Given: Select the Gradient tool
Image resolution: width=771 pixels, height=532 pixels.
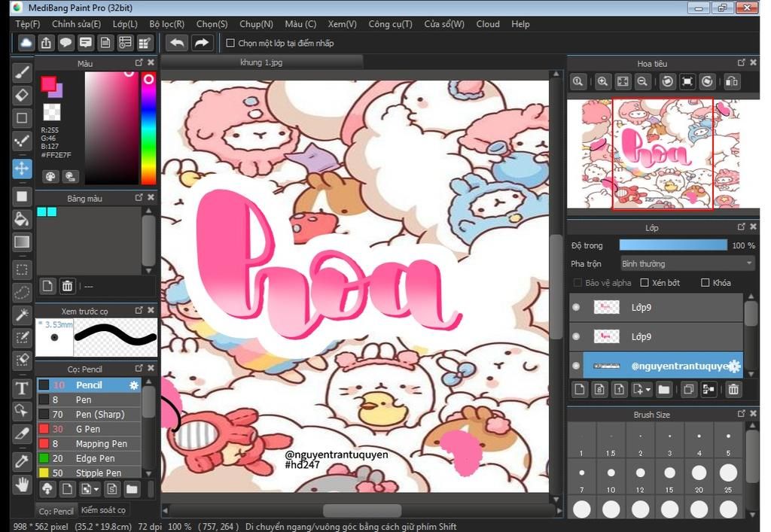Looking at the screenshot, I should [x=22, y=242].
